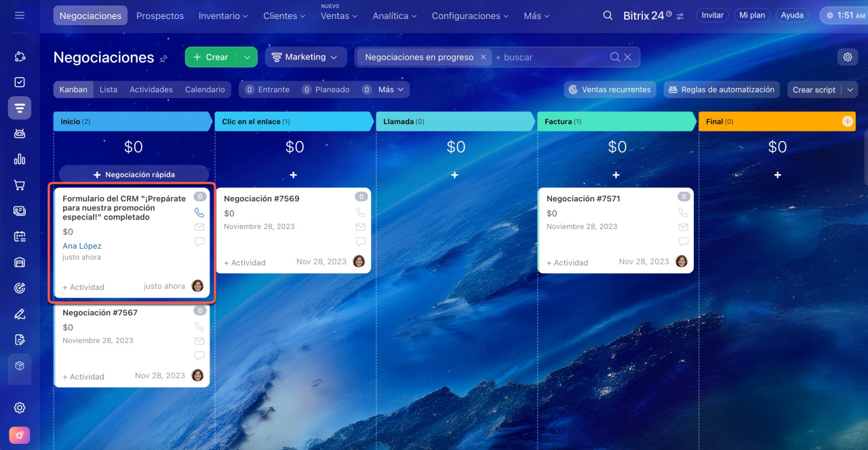Open the shopping cart icon in the left sidebar
Viewport: 868px width, 450px height.
[x=20, y=185]
